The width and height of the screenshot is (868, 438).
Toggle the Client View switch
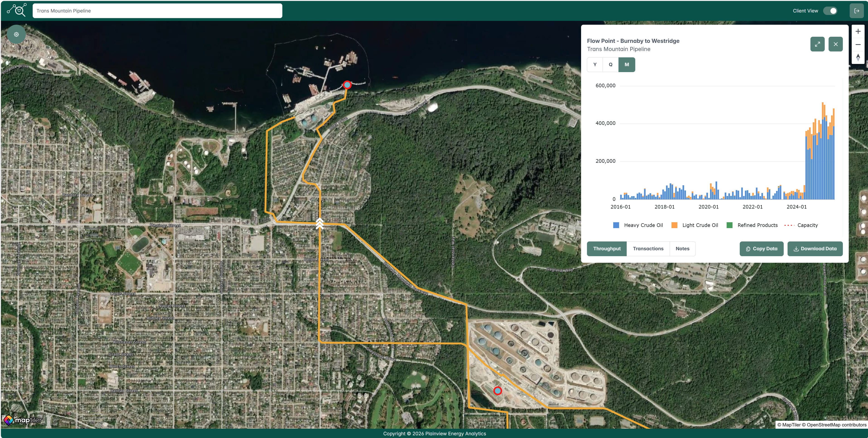pos(830,11)
